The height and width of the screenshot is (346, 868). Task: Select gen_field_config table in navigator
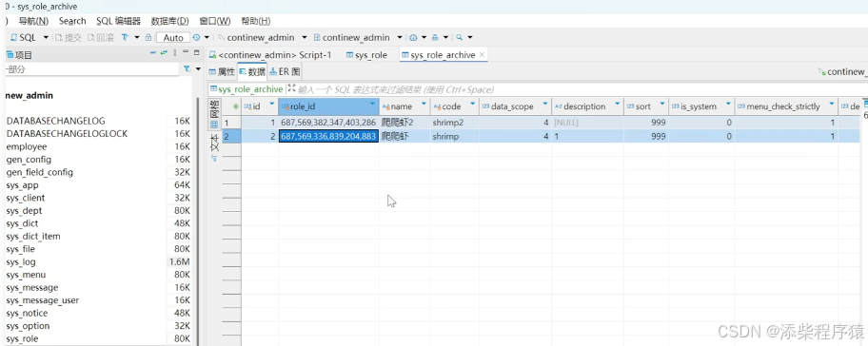[39, 172]
